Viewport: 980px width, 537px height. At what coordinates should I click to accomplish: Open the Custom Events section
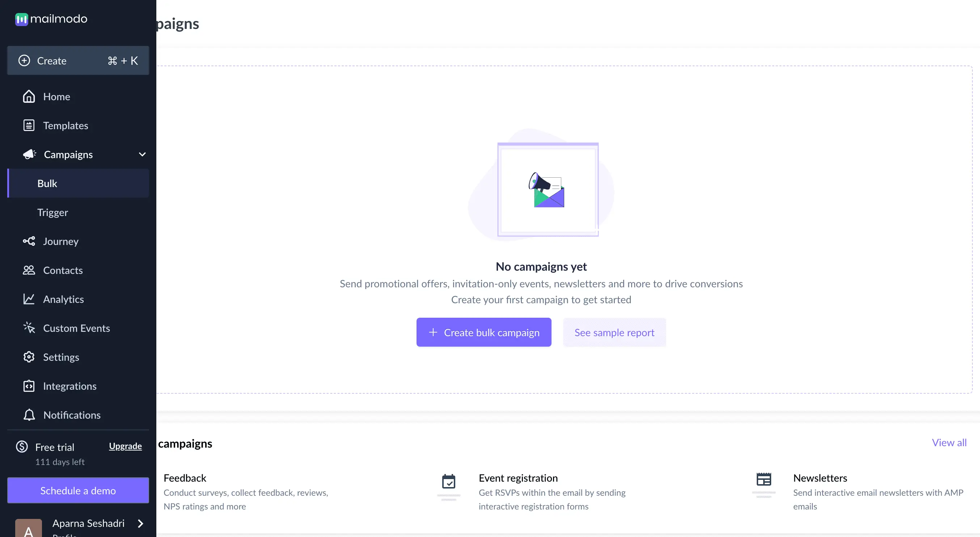(76, 327)
